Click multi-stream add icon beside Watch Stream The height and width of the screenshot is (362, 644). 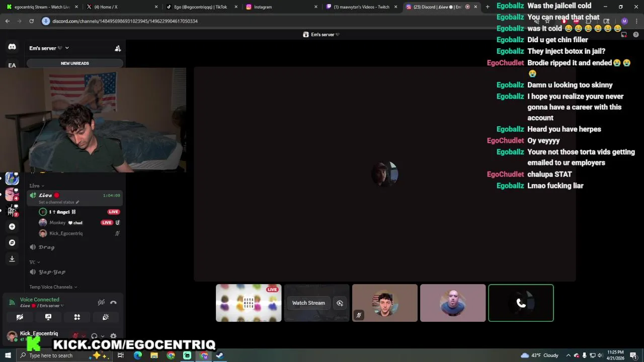340,303
